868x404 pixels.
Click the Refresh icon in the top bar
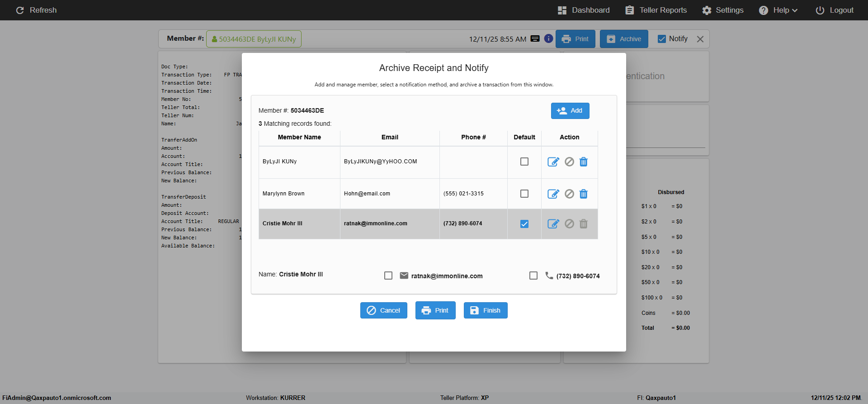tap(20, 10)
